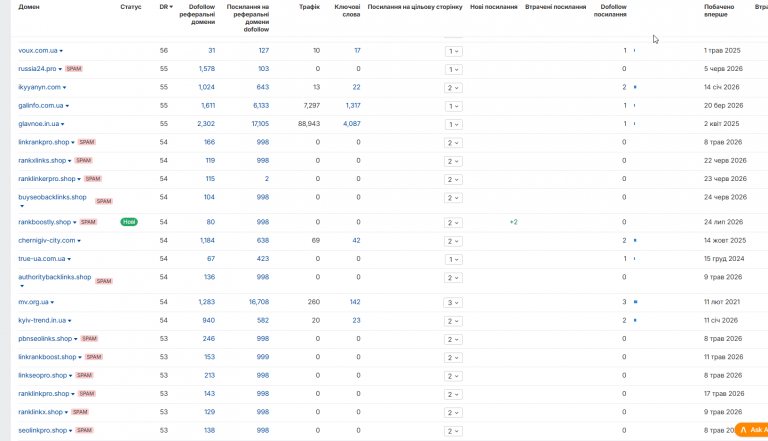Click dofollow bar indicator for mv.org.ua

coord(635,302)
